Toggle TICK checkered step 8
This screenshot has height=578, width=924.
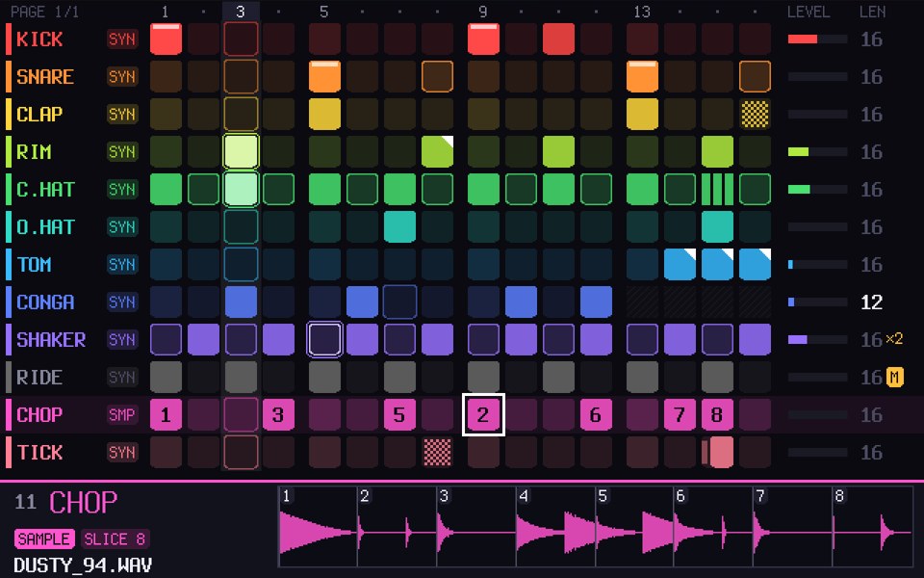(x=437, y=453)
